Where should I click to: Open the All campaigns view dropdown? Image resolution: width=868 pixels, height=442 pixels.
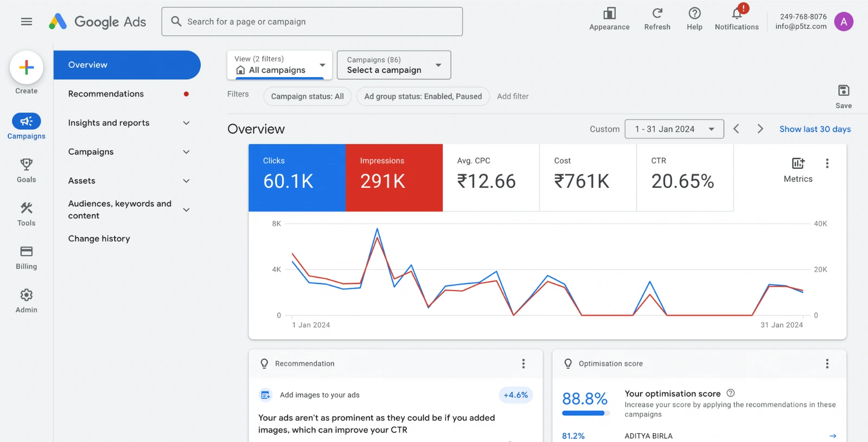click(x=279, y=65)
